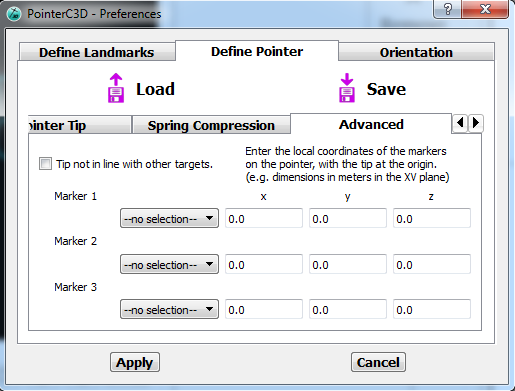The width and height of the screenshot is (515, 391).
Task: Click the 'z' column header
Action: (x=431, y=197)
